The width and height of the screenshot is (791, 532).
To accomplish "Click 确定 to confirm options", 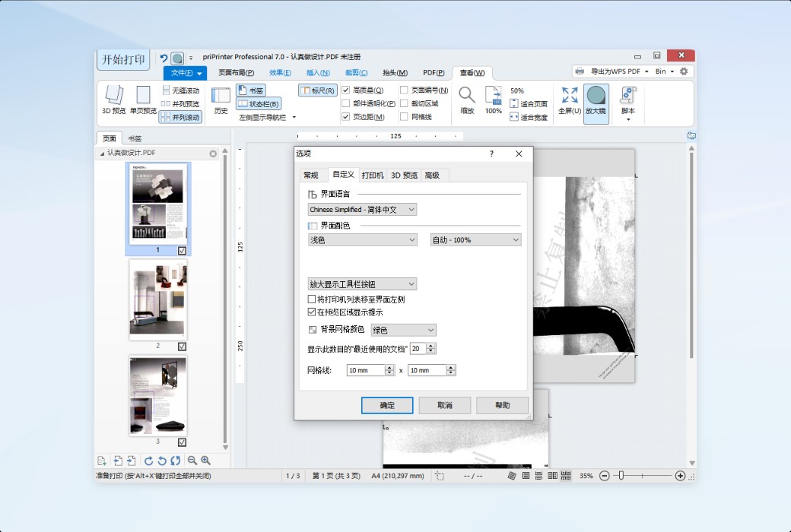I will 387,405.
